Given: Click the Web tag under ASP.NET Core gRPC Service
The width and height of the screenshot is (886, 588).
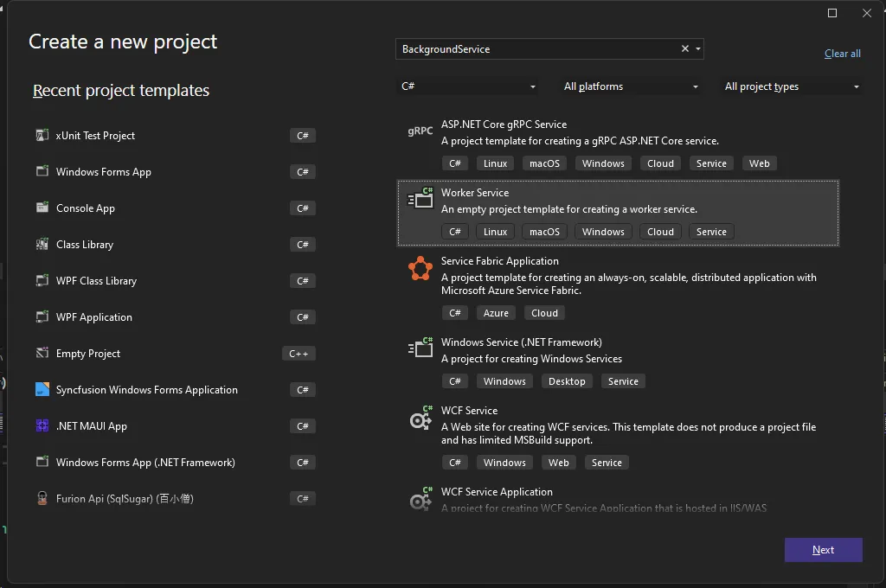Looking at the screenshot, I should click(760, 163).
